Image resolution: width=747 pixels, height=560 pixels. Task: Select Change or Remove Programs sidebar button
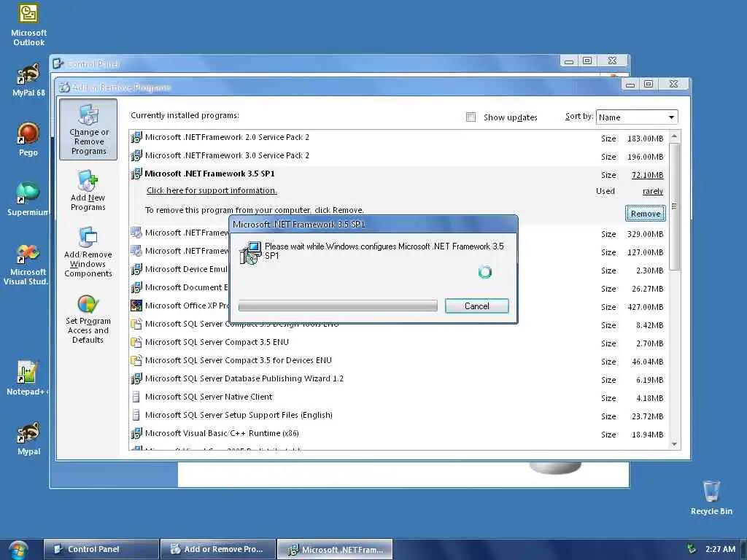tap(88, 129)
